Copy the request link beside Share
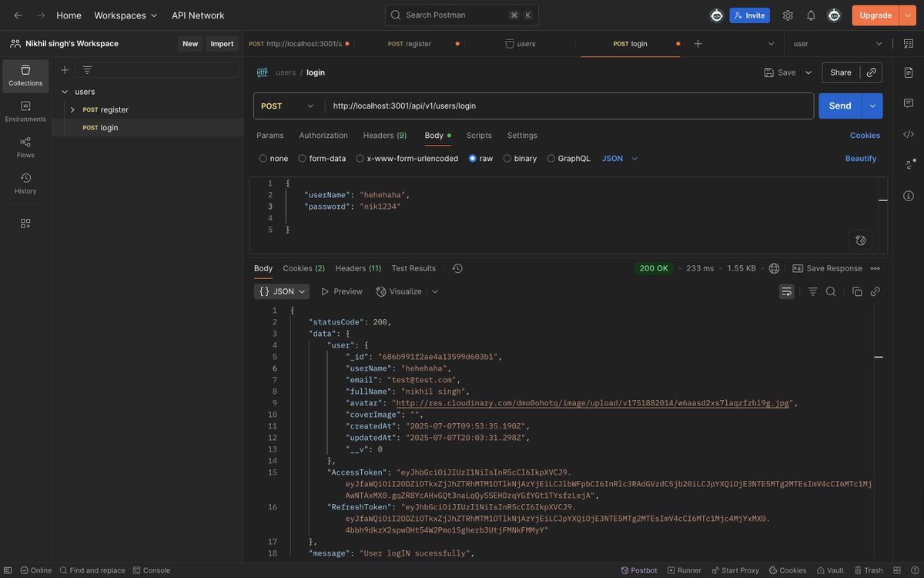This screenshot has height=578, width=924. 872,72
